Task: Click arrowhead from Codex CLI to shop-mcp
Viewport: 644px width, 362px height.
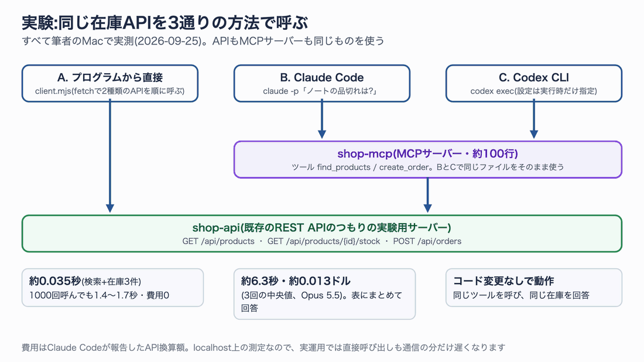Action: (x=534, y=134)
